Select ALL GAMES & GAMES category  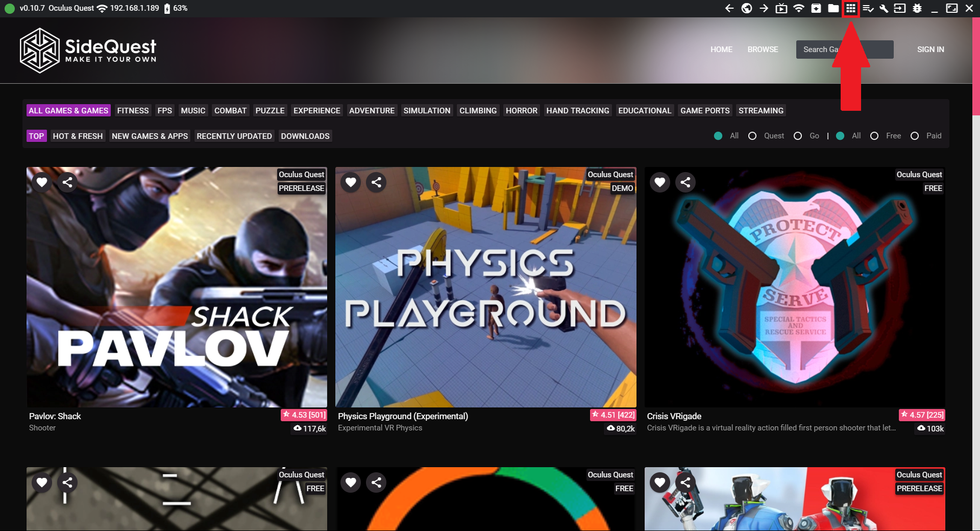point(68,110)
